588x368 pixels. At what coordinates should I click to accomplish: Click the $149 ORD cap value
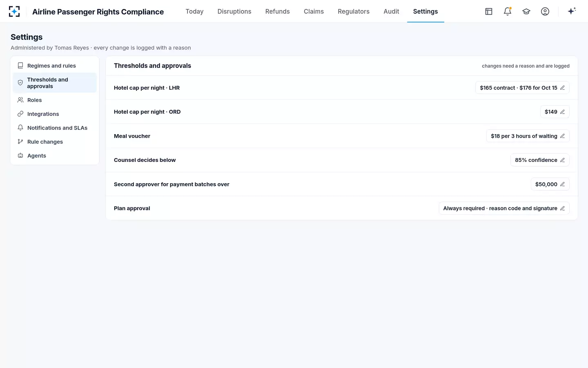[x=555, y=112]
